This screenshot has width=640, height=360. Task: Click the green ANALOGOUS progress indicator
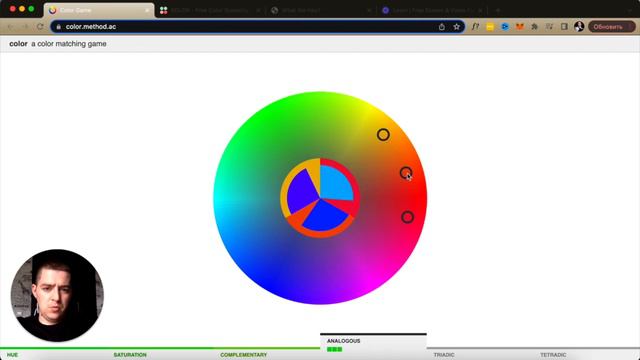coord(334,349)
